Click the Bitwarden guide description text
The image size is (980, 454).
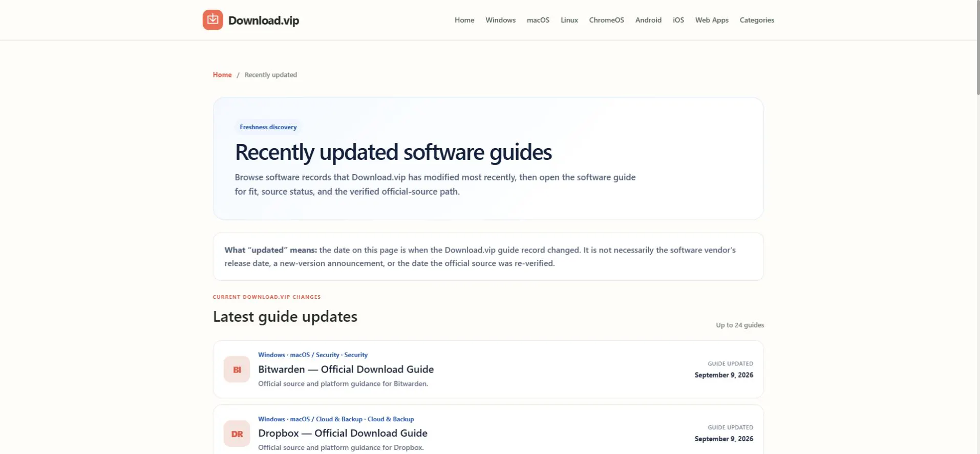tap(343, 384)
